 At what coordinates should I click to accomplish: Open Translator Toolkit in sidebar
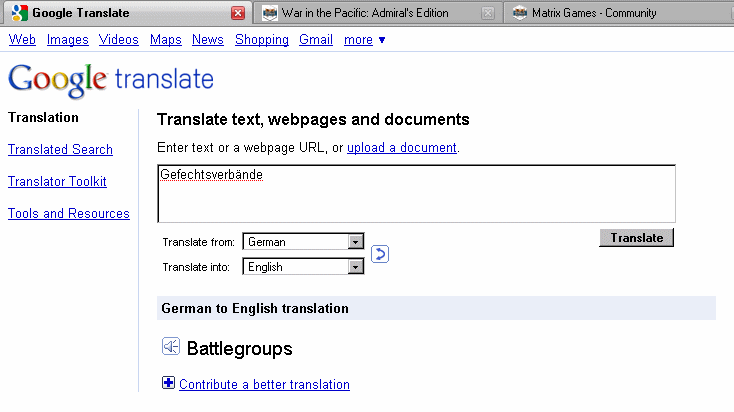[57, 181]
